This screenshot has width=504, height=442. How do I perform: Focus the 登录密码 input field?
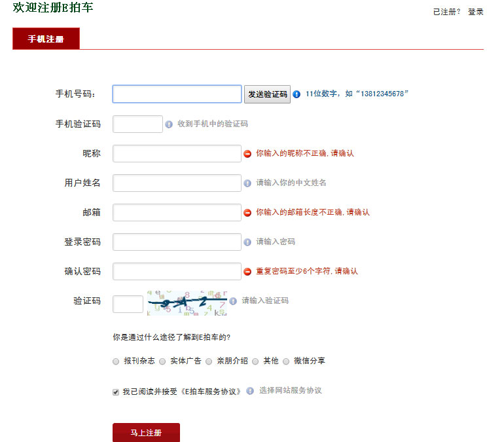click(177, 242)
